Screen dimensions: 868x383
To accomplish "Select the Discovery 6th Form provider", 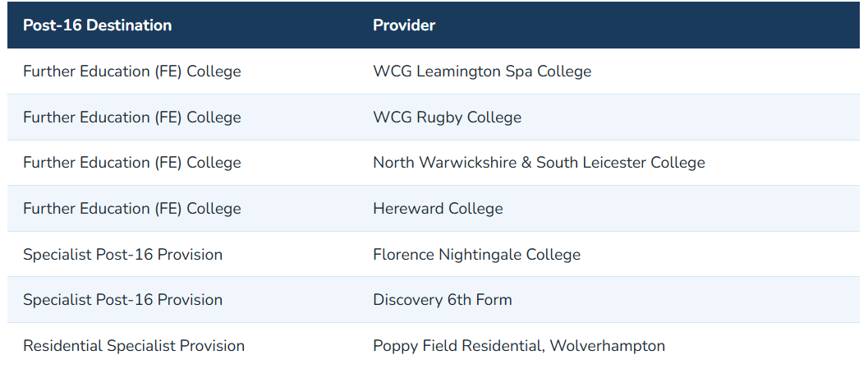I will 442,300.
